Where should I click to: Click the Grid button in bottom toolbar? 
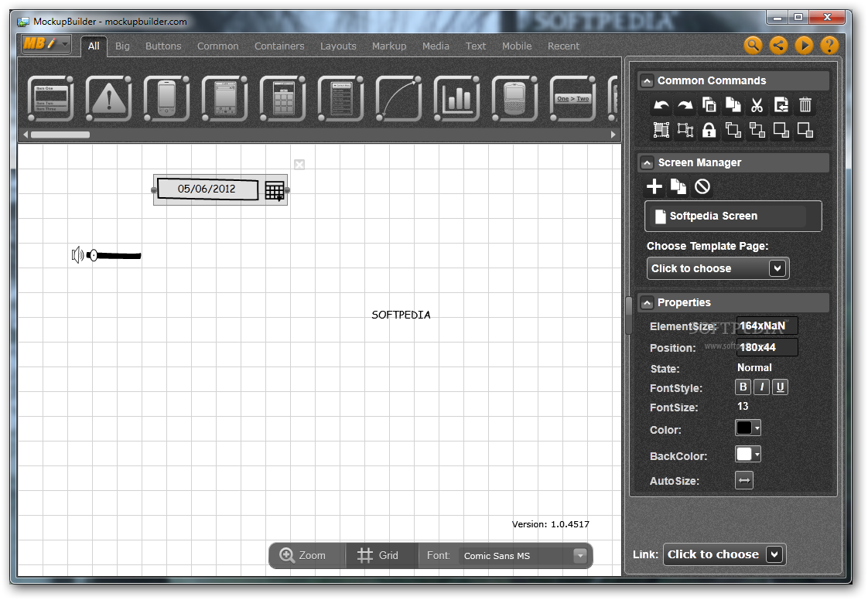(x=379, y=555)
